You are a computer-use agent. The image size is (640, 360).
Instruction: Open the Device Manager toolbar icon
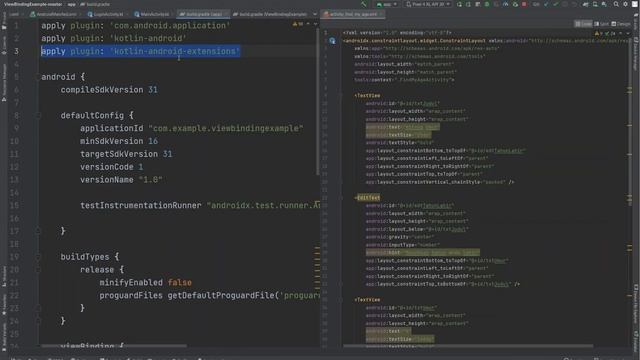click(x=595, y=4)
